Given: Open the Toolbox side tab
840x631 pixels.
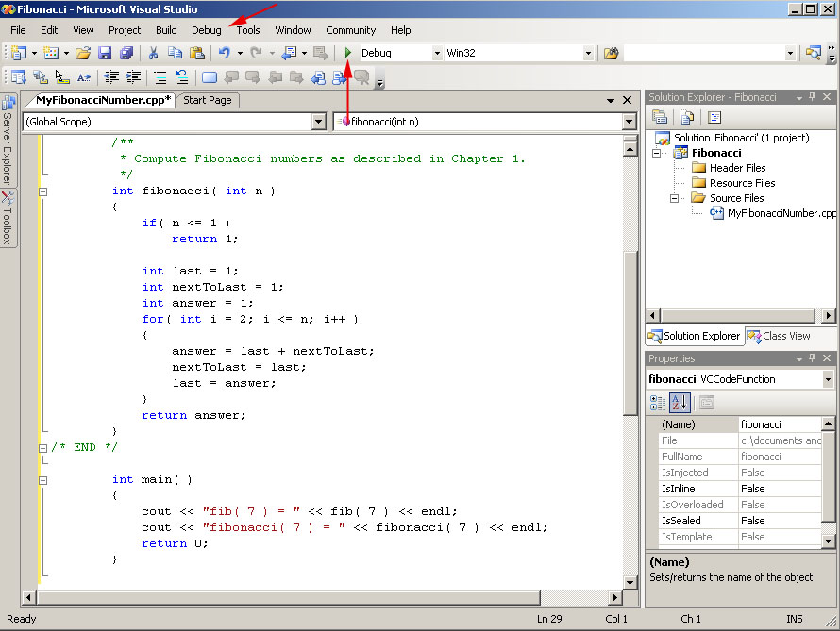Looking at the screenshot, I should [x=8, y=219].
